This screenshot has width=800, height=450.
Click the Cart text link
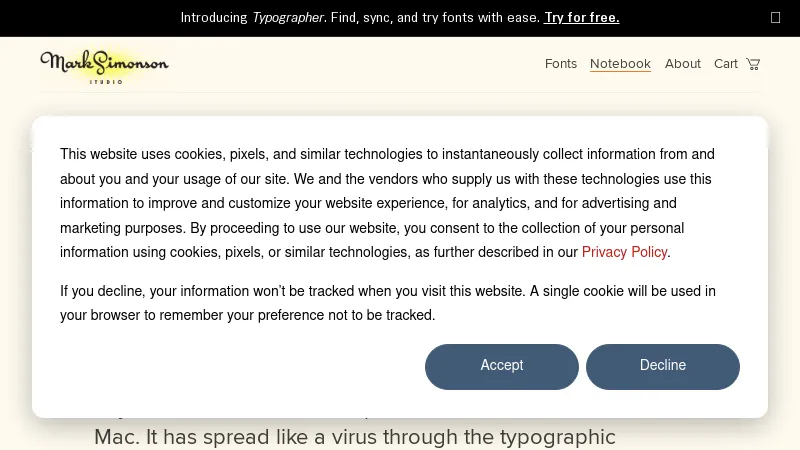coord(725,64)
